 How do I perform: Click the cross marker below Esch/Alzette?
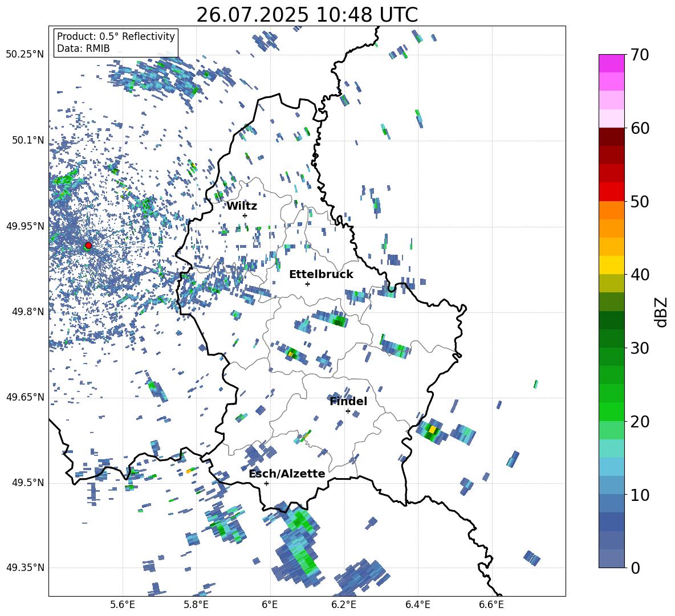pos(266,483)
